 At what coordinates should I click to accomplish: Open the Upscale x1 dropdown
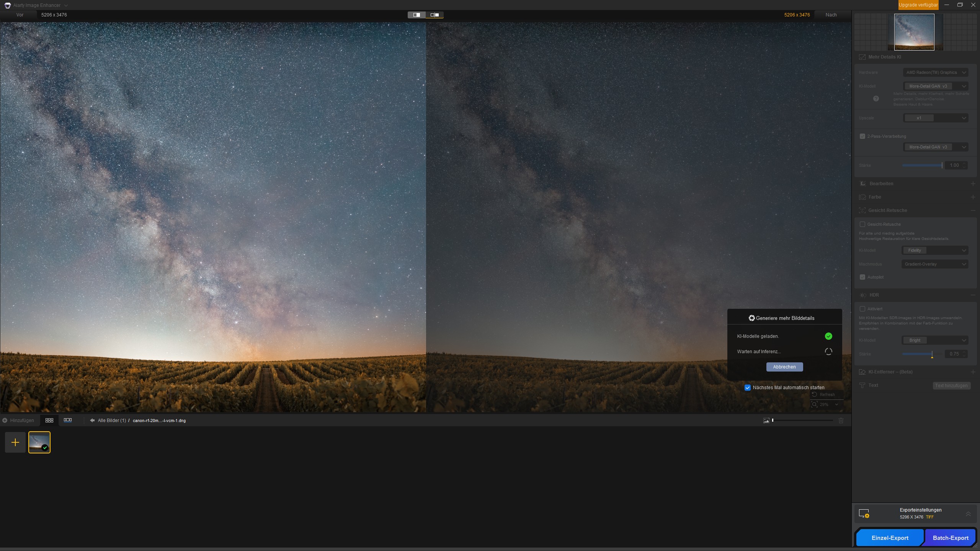pyautogui.click(x=936, y=118)
